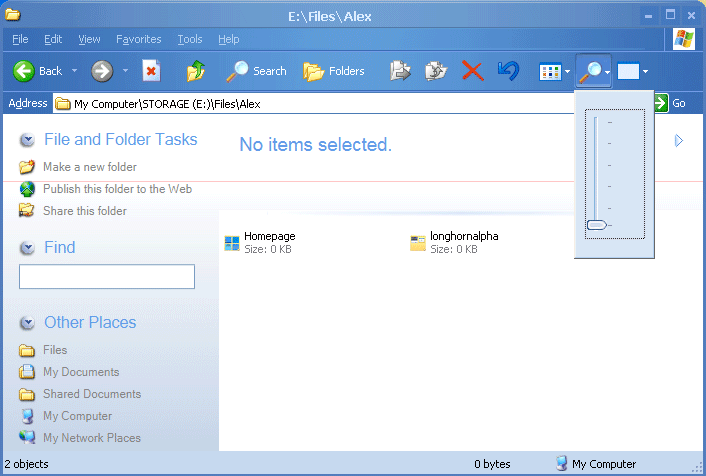This screenshot has width=706, height=476.
Task: Open My Network Places link
Action: point(92,438)
